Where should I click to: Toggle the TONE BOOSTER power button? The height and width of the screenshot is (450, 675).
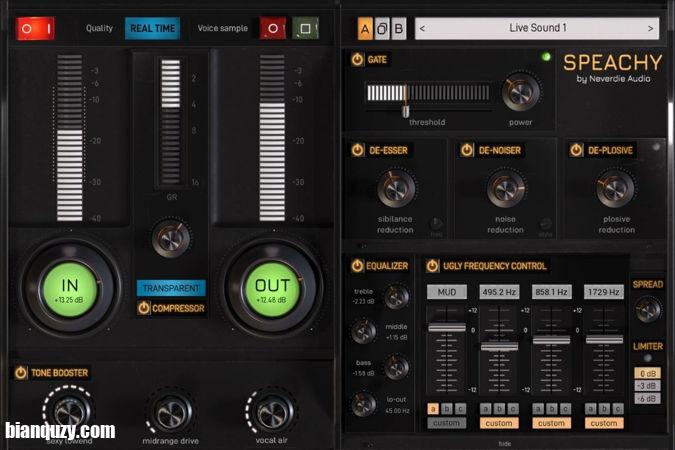21,372
